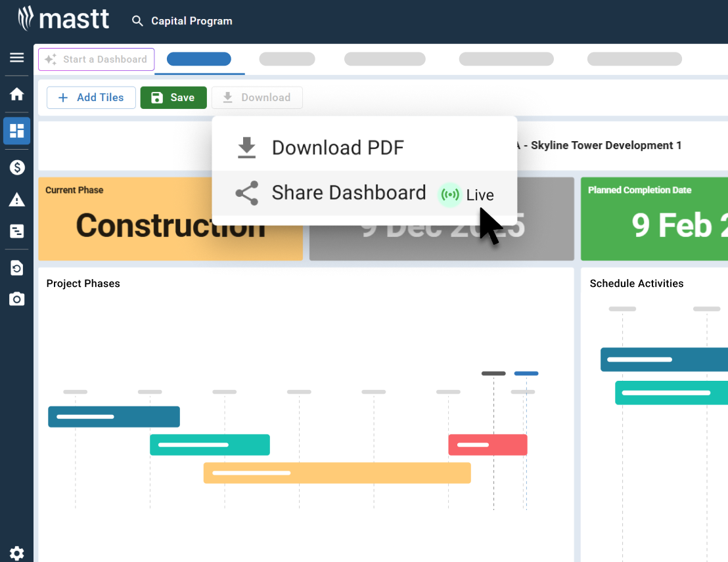Open the Download dropdown in the toolbar
Screen dimensions: 728x562
257,97
